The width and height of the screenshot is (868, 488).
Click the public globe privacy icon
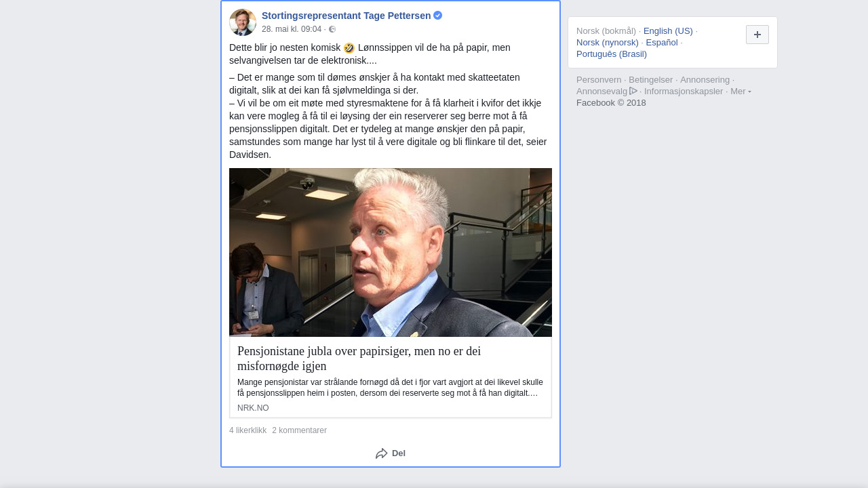(332, 29)
